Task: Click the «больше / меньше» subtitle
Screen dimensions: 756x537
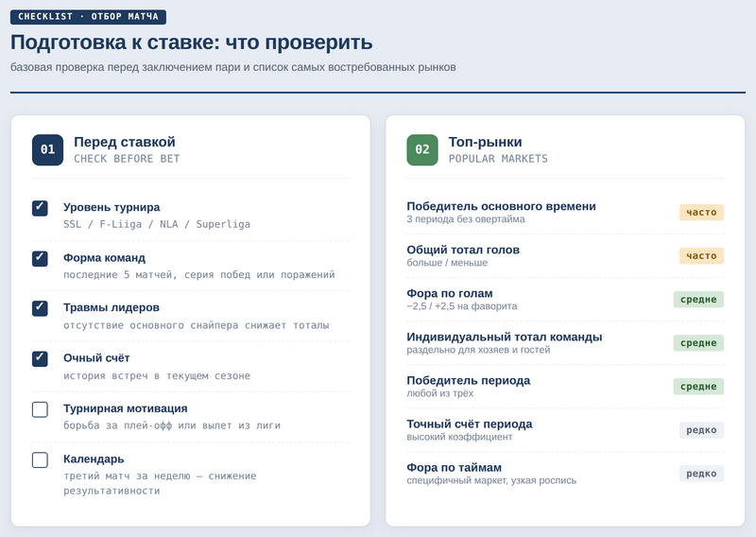Action: [x=447, y=263]
